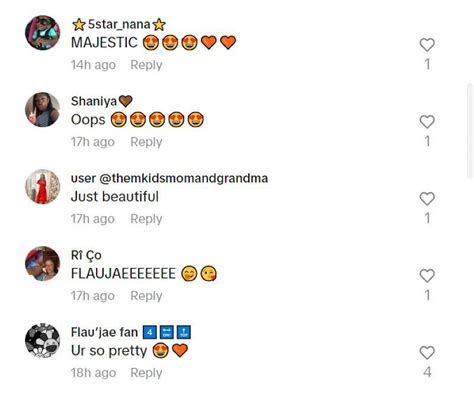Open the Shaniya username link
This screenshot has height=394, width=474.
102,101
